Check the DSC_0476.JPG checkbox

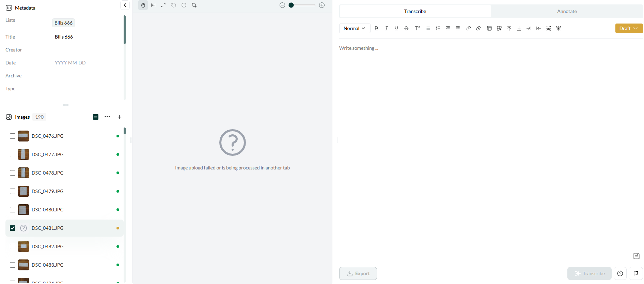[x=13, y=136]
